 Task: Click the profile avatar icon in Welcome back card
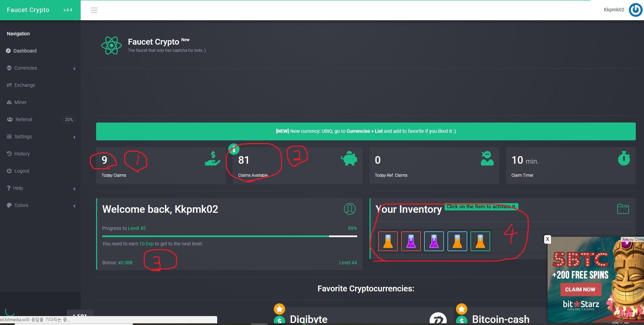click(x=350, y=209)
